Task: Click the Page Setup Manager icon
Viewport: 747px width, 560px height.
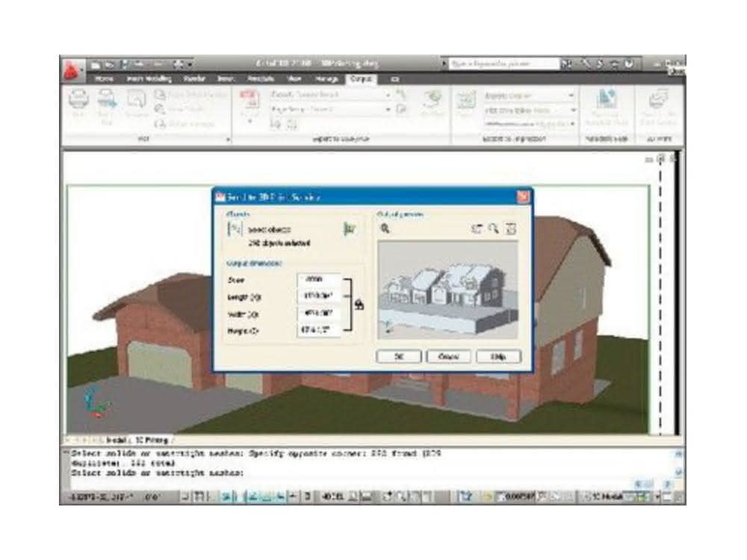Action: (x=160, y=95)
